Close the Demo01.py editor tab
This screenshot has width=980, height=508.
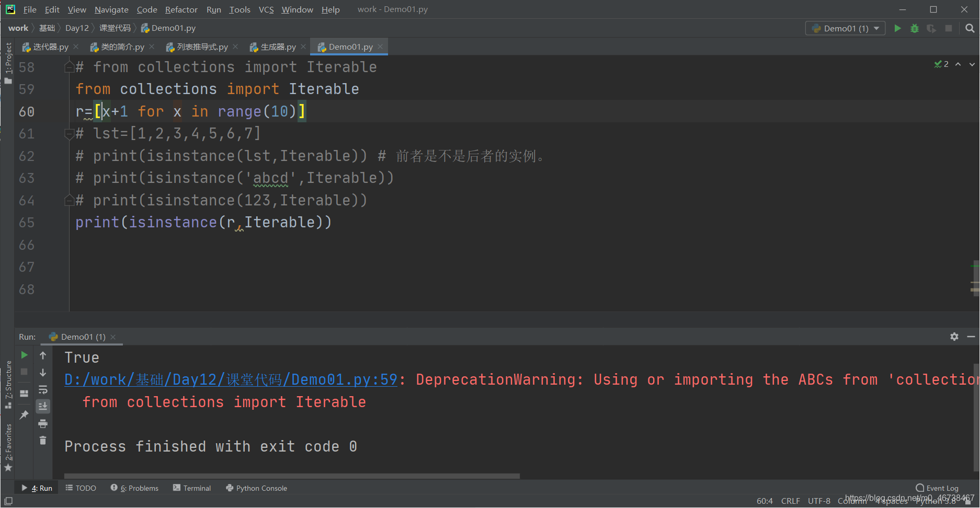[380, 47]
